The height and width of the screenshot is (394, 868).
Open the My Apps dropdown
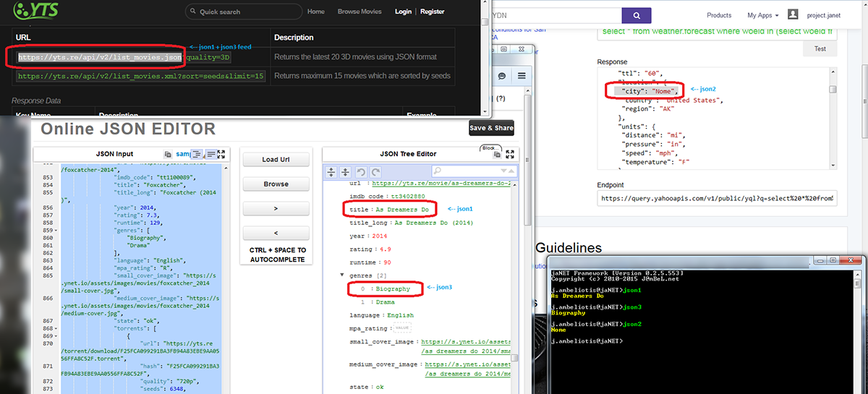tap(763, 15)
